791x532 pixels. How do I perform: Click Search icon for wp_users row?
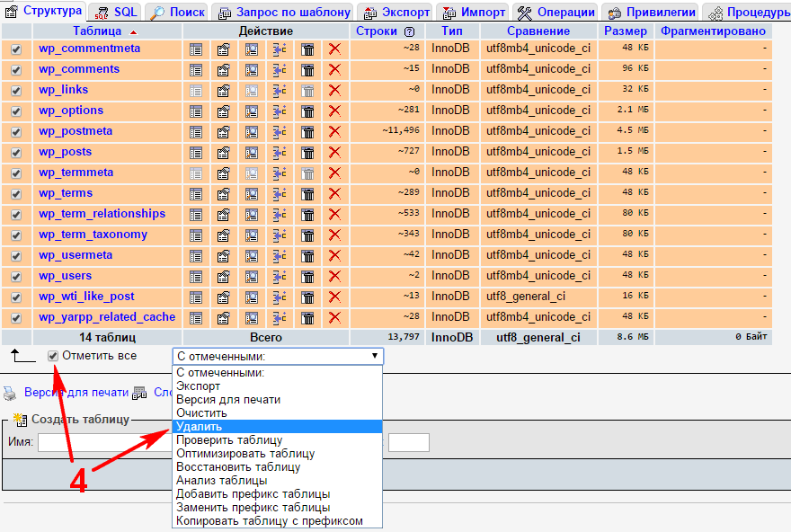(x=251, y=277)
